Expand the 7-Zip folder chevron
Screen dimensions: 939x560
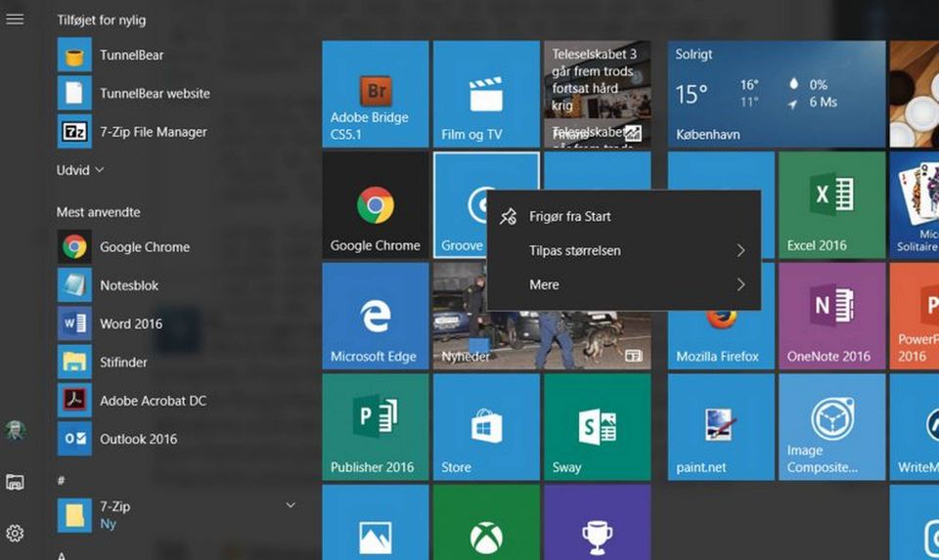[291, 505]
